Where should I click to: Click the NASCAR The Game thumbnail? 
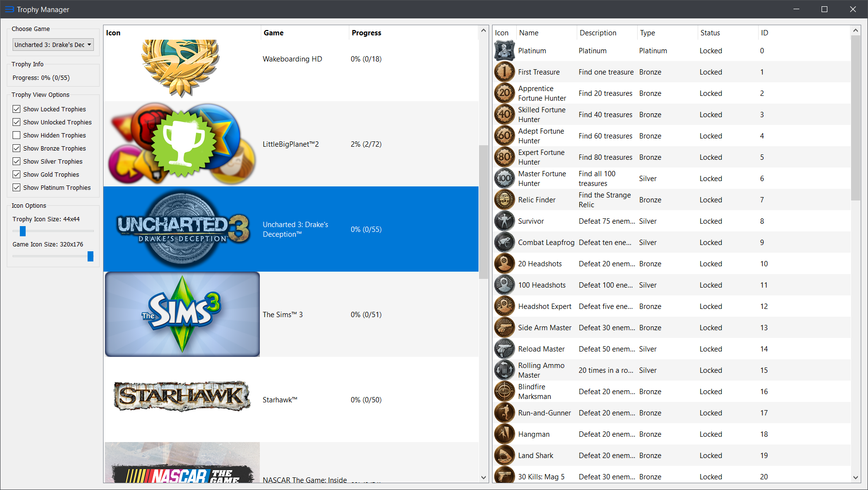[x=182, y=462]
